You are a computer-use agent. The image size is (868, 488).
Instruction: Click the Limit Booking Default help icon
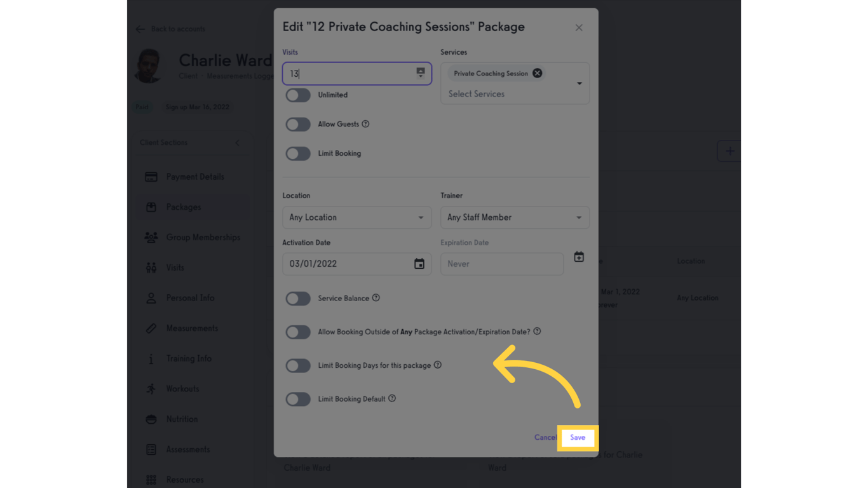coord(392,398)
